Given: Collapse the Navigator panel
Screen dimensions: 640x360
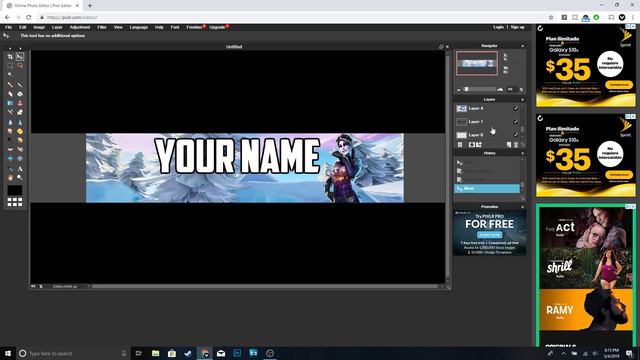Looking at the screenshot, I should click(x=522, y=46).
